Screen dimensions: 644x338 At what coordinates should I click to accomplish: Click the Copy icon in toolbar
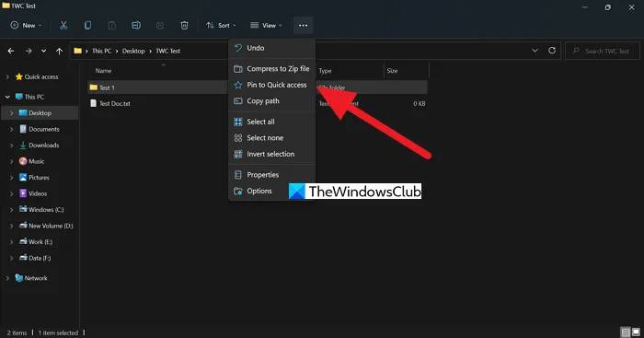[x=87, y=26]
